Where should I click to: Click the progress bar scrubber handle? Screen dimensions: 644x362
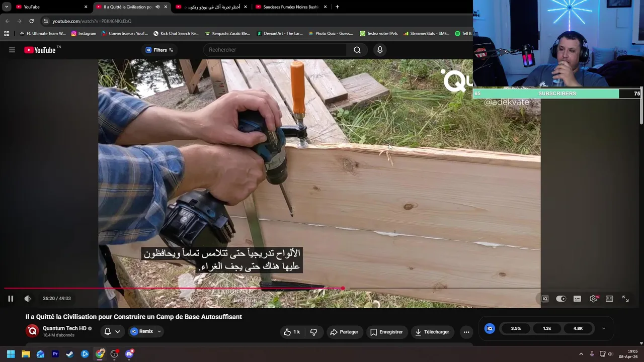tap(343, 288)
